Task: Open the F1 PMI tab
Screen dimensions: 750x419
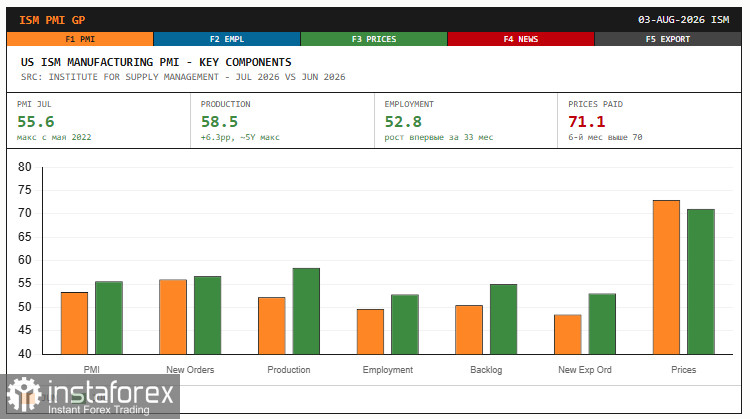Action: click(x=80, y=39)
